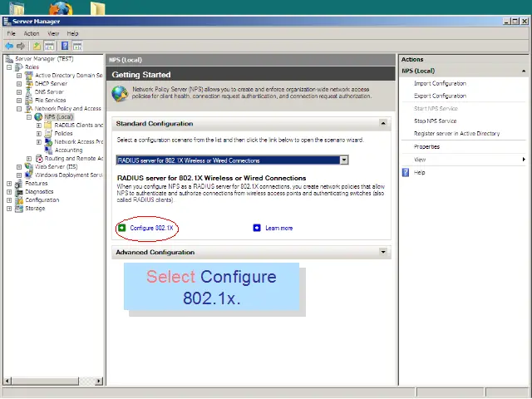532x399 pixels.
Task: Select Web Server (IIS) node
Action: tap(57, 166)
